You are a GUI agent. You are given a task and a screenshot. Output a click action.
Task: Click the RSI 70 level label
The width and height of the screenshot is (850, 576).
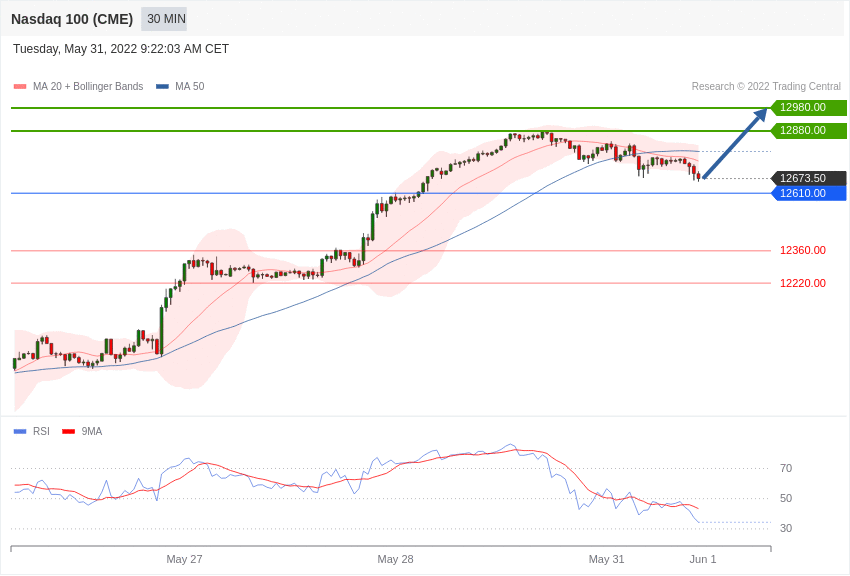pos(786,468)
